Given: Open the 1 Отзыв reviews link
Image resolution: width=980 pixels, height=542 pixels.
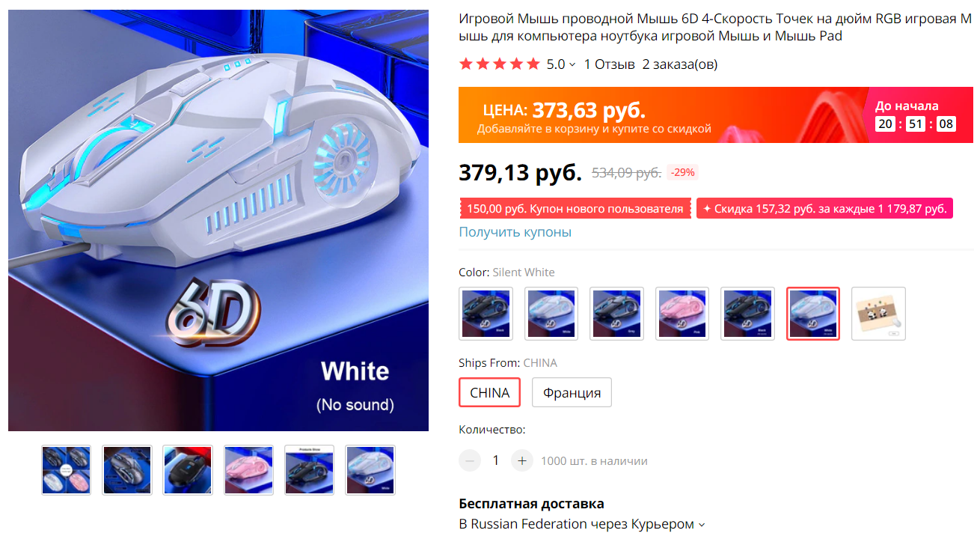Looking at the screenshot, I should pyautogui.click(x=609, y=64).
